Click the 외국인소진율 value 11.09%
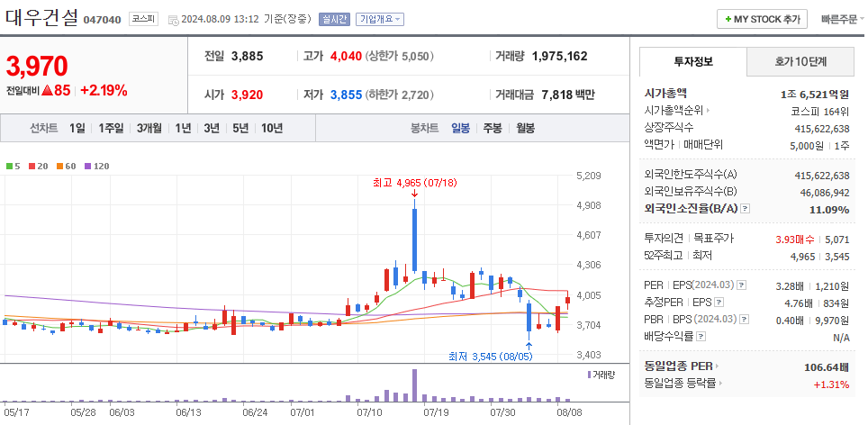Image resolution: width=868 pixels, height=425 pixels. 830,210
